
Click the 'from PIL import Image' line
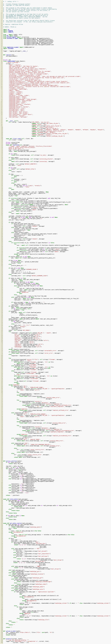[x=10, y=36]
